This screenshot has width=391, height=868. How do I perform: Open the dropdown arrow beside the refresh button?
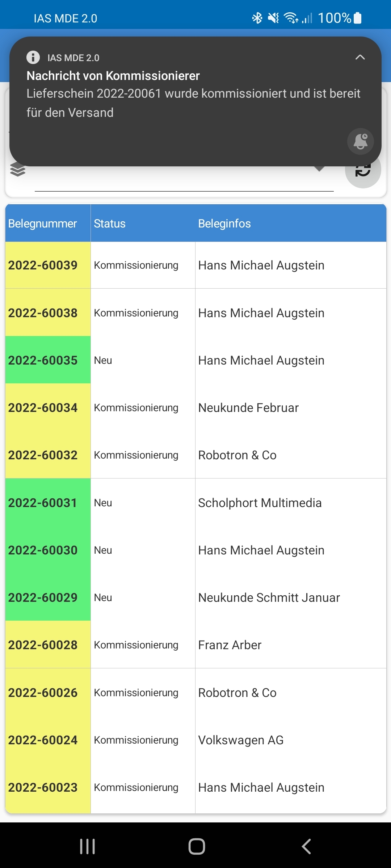click(319, 169)
